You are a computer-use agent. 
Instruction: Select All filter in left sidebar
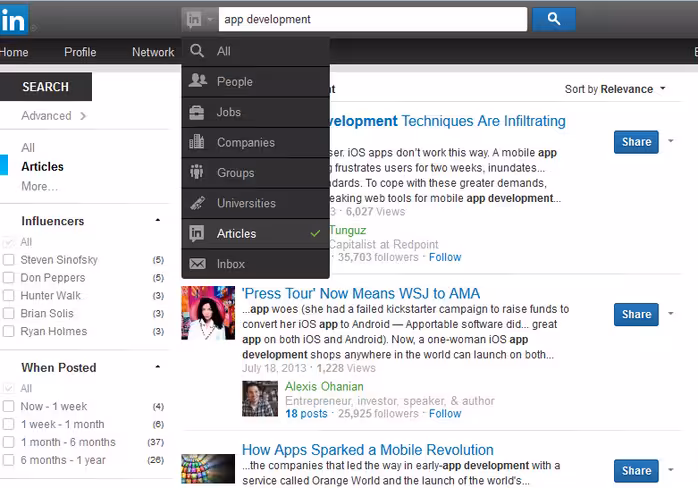coord(28,147)
